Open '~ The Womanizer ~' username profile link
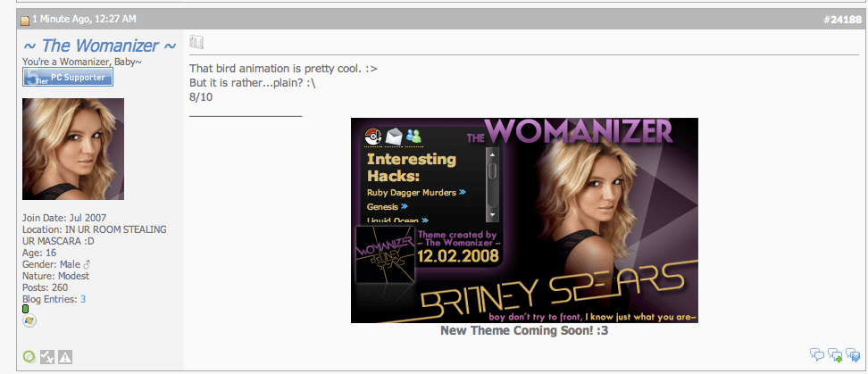The width and height of the screenshot is (868, 374). 100,46
